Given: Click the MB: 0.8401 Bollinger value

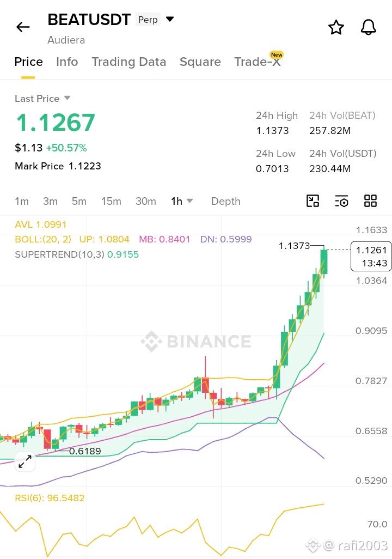Looking at the screenshot, I should pos(164,239).
